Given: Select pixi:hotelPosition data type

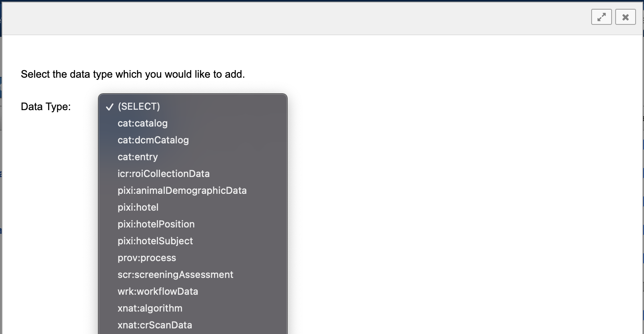Looking at the screenshot, I should [x=156, y=224].
